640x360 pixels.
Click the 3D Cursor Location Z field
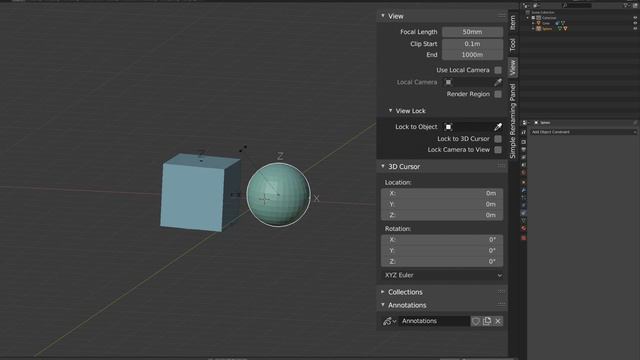click(442, 215)
